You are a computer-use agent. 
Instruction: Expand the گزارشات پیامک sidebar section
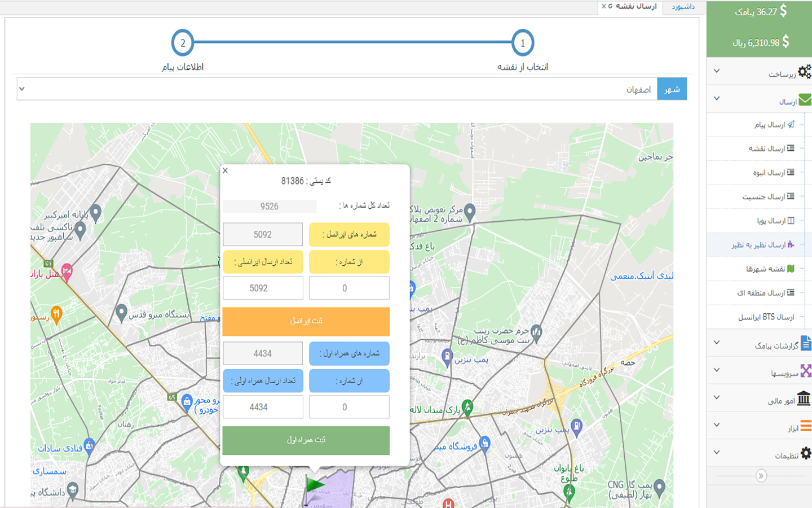pyautogui.click(x=759, y=343)
